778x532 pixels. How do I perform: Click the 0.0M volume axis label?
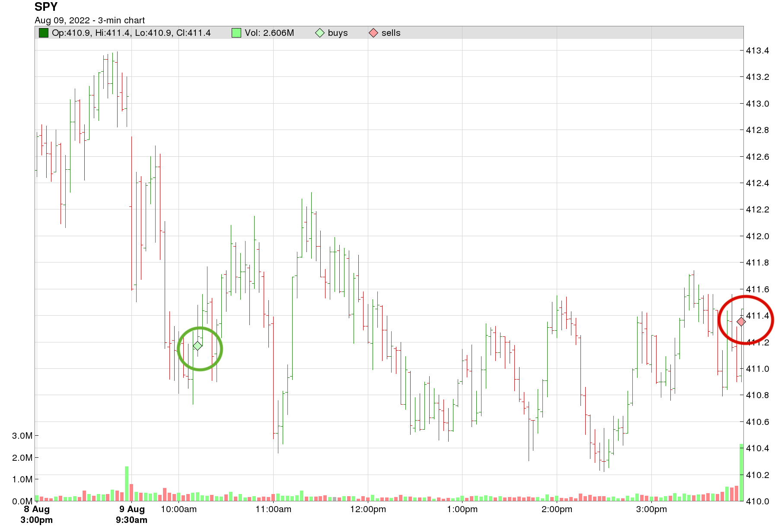click(22, 501)
